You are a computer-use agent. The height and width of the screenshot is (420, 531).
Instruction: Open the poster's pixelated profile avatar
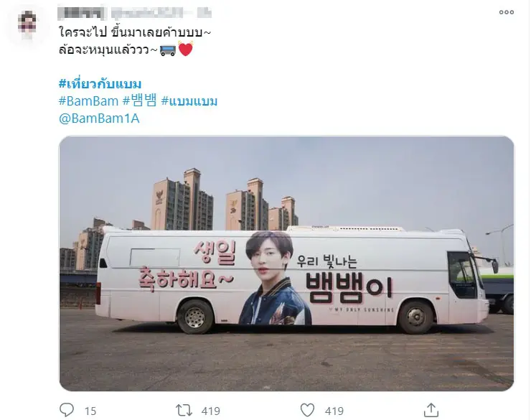click(27, 25)
